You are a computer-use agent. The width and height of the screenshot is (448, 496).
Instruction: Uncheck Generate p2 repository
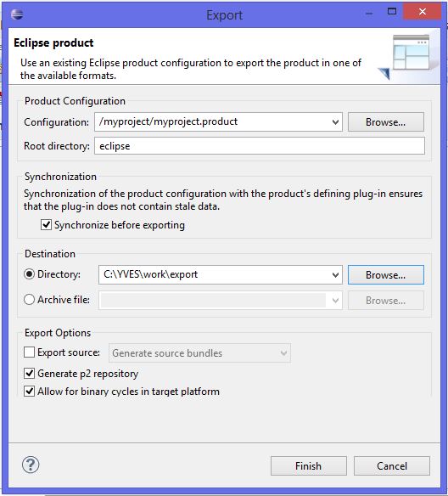coord(30,373)
